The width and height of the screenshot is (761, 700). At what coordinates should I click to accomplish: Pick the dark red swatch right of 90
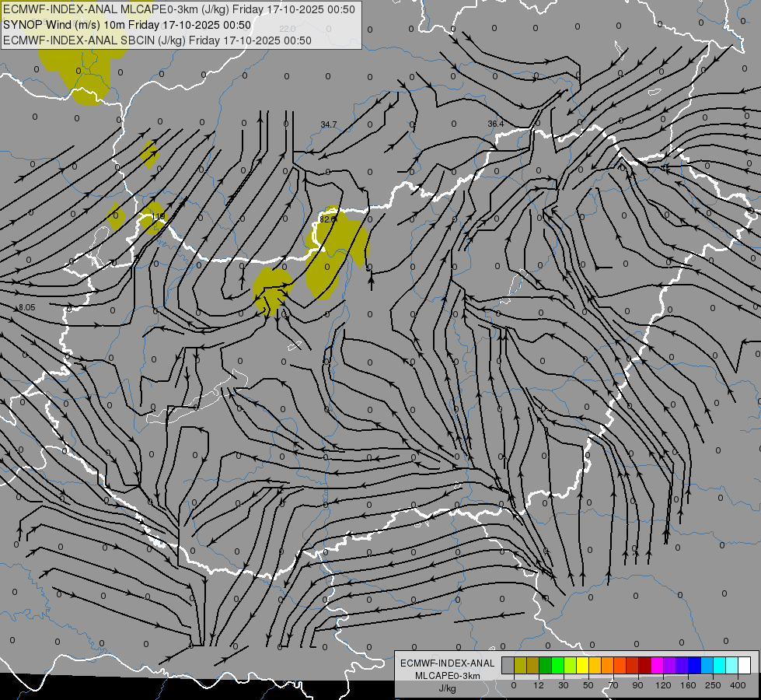pyautogui.click(x=645, y=665)
